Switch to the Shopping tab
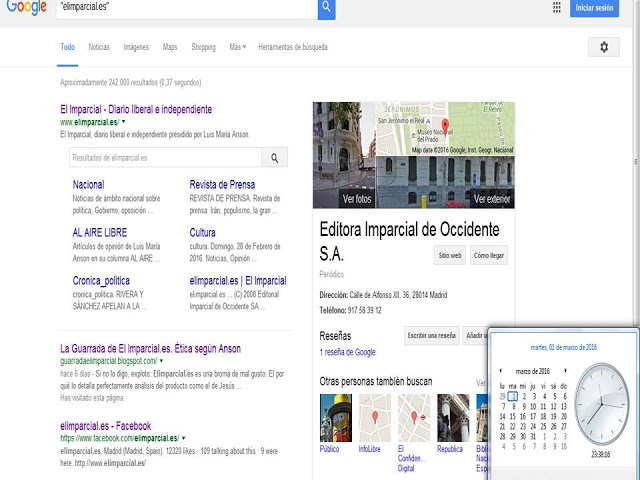Screen dimensions: 640x480 click(x=203, y=47)
